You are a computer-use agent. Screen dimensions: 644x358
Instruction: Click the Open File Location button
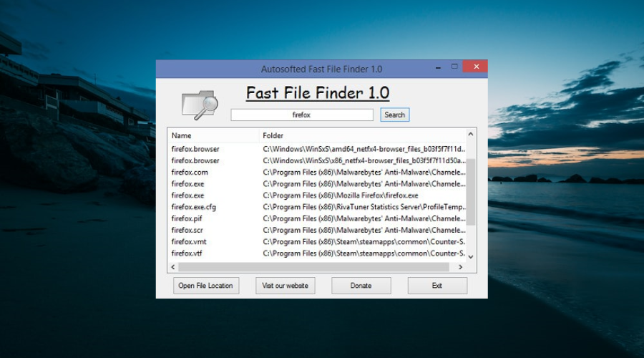206,286
